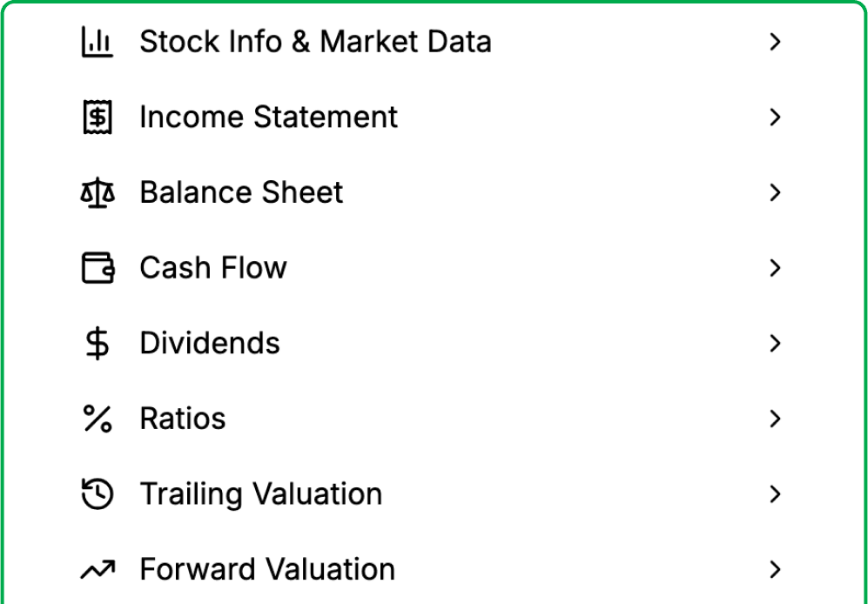Click the bar chart icon for Stock Info
The image size is (868, 604).
tap(98, 42)
